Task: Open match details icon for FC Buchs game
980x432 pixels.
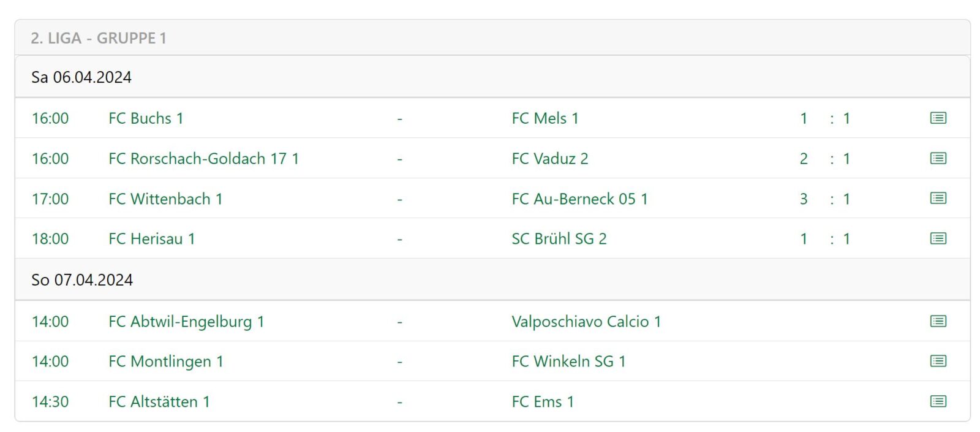Action: pyautogui.click(x=938, y=118)
